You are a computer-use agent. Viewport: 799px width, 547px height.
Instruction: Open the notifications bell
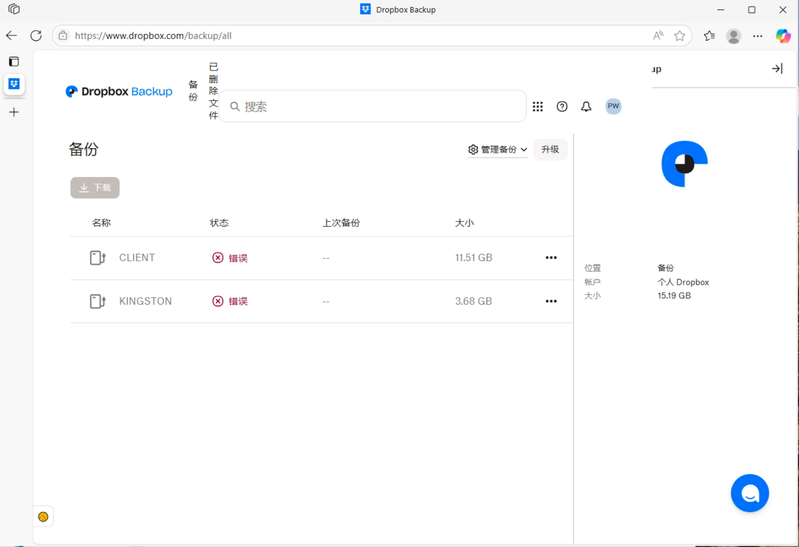[586, 107]
